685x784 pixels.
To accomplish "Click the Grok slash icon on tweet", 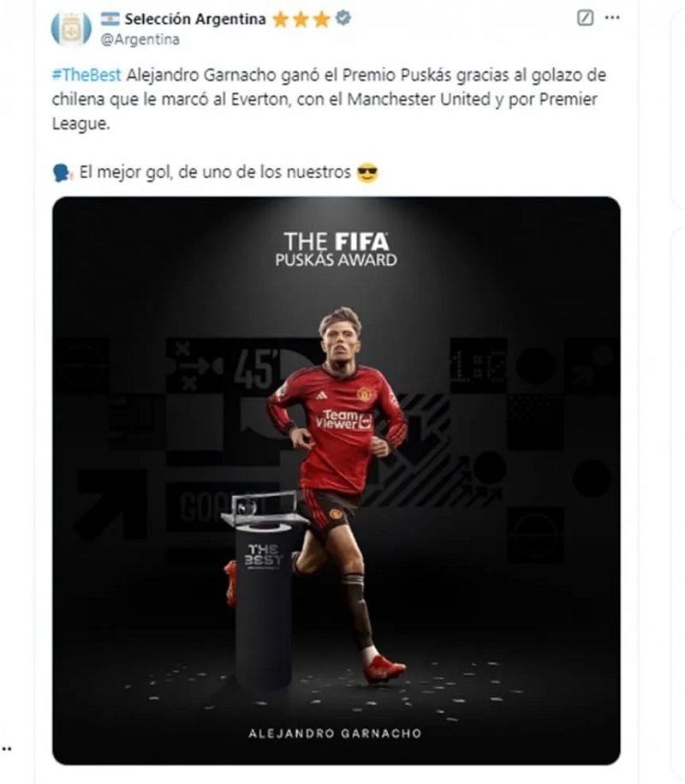I will click(x=585, y=18).
